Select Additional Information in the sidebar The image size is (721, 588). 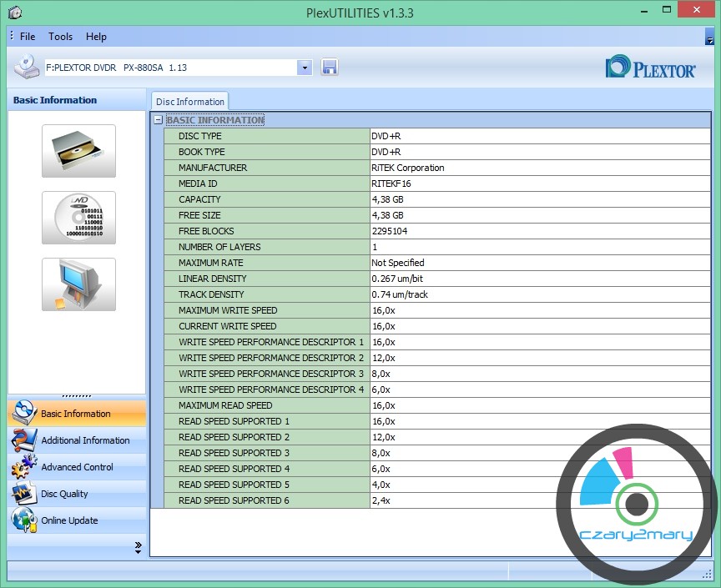click(x=85, y=440)
